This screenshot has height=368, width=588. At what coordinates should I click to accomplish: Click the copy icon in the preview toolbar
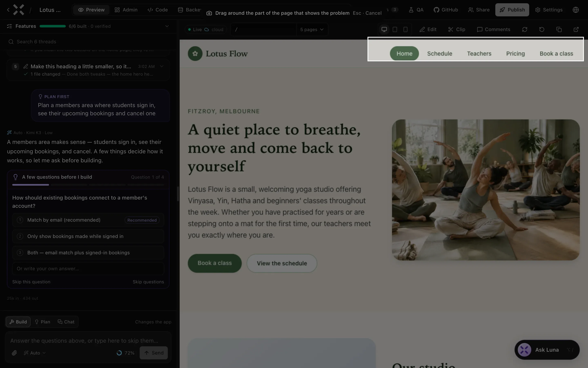point(559,29)
